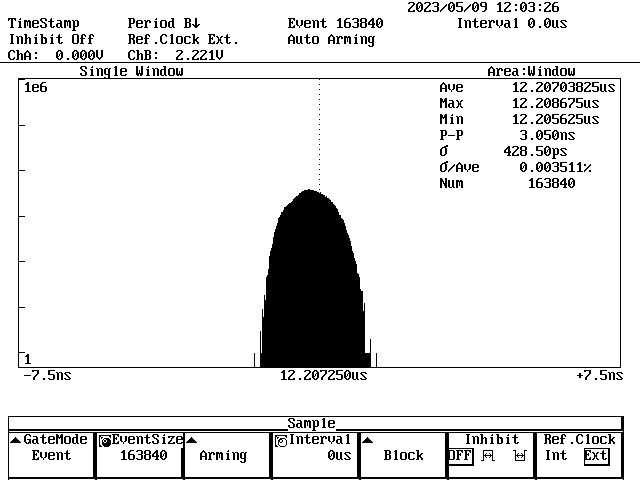Screen dimensions: 640x480
Task: Switch Ref.Clock to Ext
Action: pos(595,456)
